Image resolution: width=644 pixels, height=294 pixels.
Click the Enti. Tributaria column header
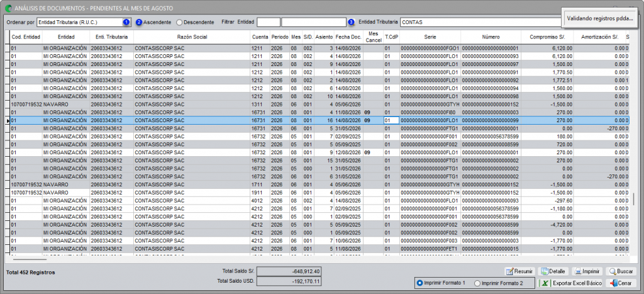click(111, 37)
